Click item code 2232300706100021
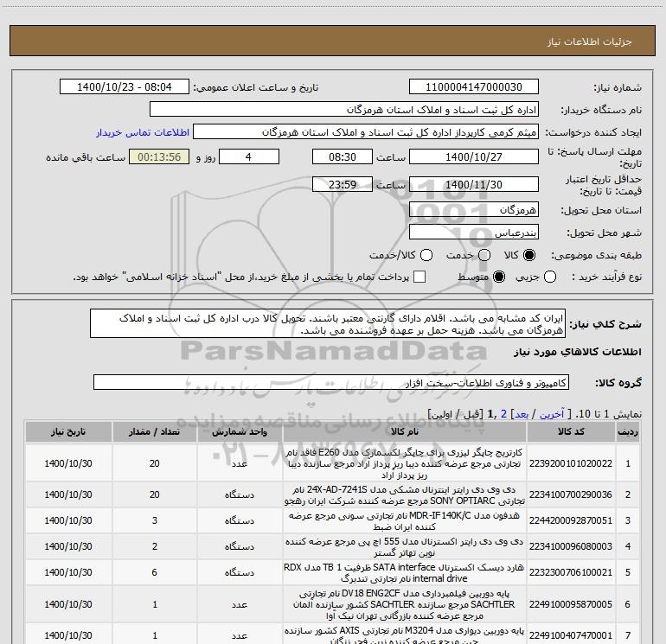The image size is (666, 644). [571, 572]
